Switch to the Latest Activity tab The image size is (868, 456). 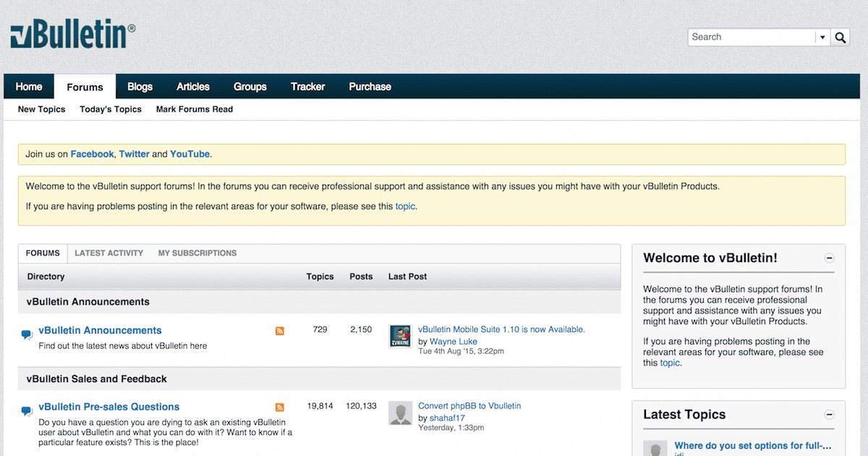click(x=109, y=253)
